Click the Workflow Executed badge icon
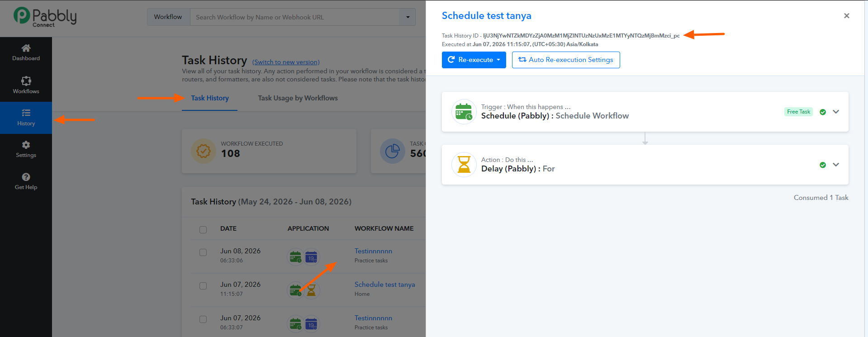868x337 pixels. [x=204, y=151]
